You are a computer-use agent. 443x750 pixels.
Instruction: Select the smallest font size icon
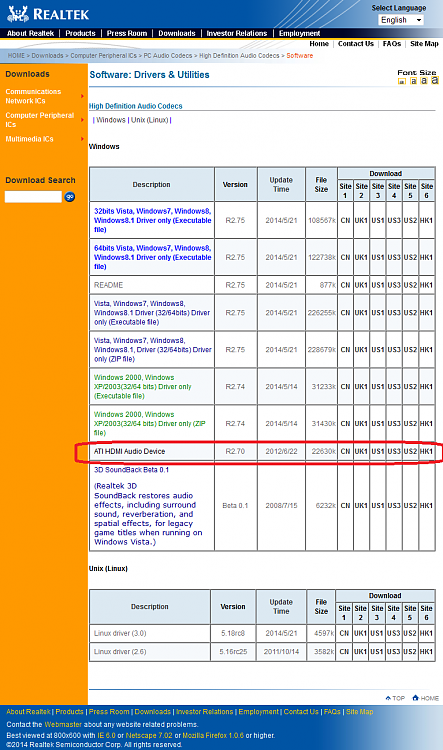(402, 82)
